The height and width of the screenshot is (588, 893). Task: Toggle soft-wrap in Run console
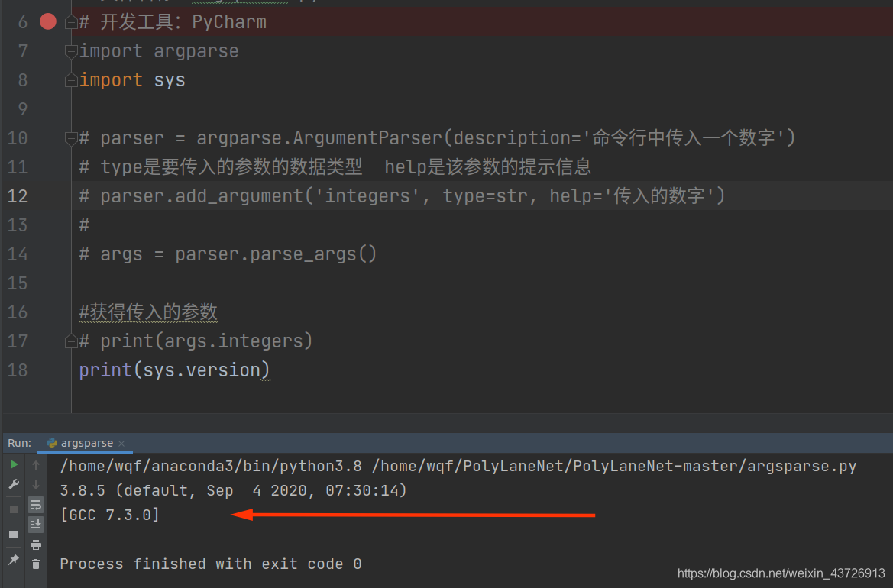point(36,505)
